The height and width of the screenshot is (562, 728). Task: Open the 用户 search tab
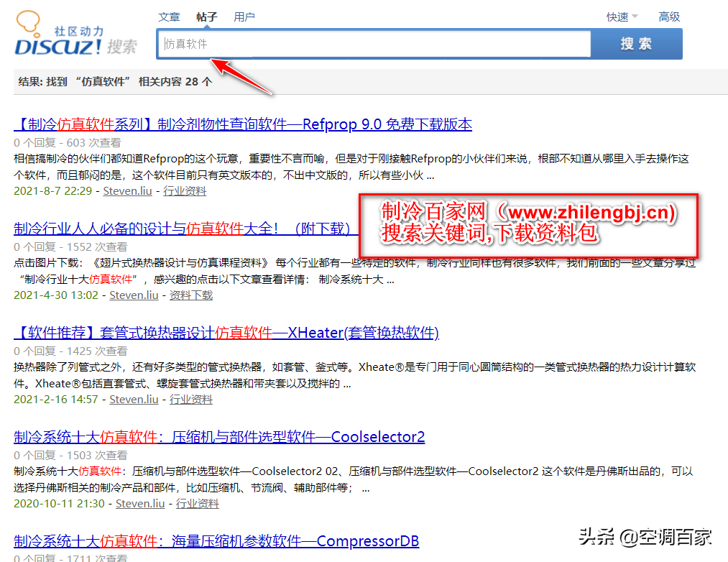(x=244, y=17)
